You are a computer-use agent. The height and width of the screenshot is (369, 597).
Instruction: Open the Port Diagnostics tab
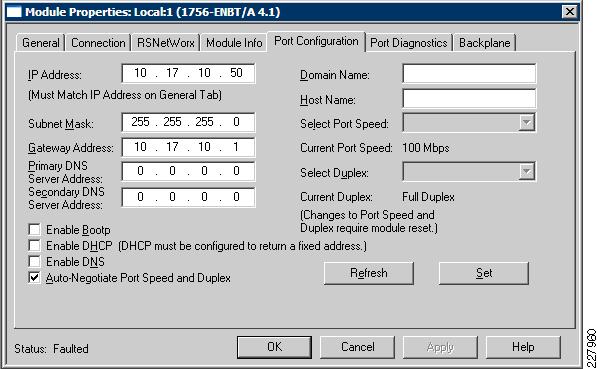[409, 43]
